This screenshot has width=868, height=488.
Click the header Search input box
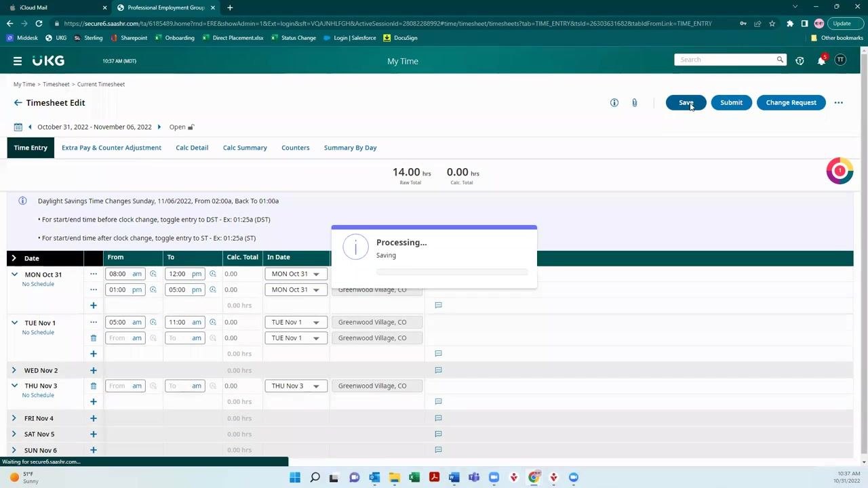[x=726, y=60]
